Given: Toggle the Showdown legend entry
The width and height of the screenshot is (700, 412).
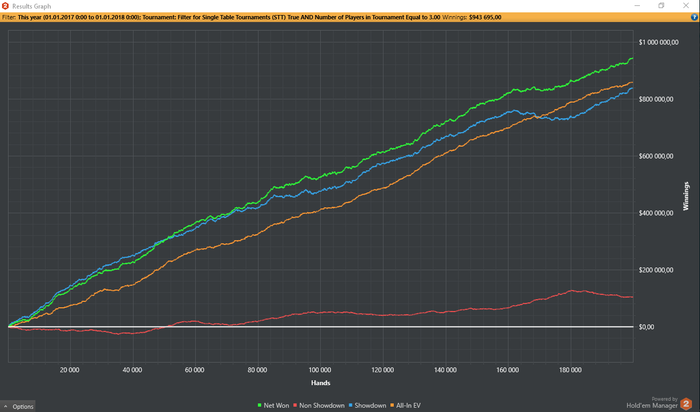Looking at the screenshot, I should point(367,405).
